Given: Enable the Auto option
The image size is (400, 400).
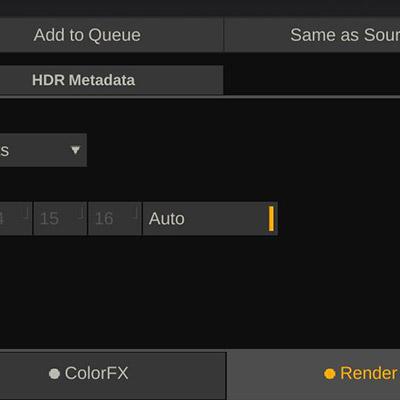Looking at the screenshot, I should [x=210, y=218].
